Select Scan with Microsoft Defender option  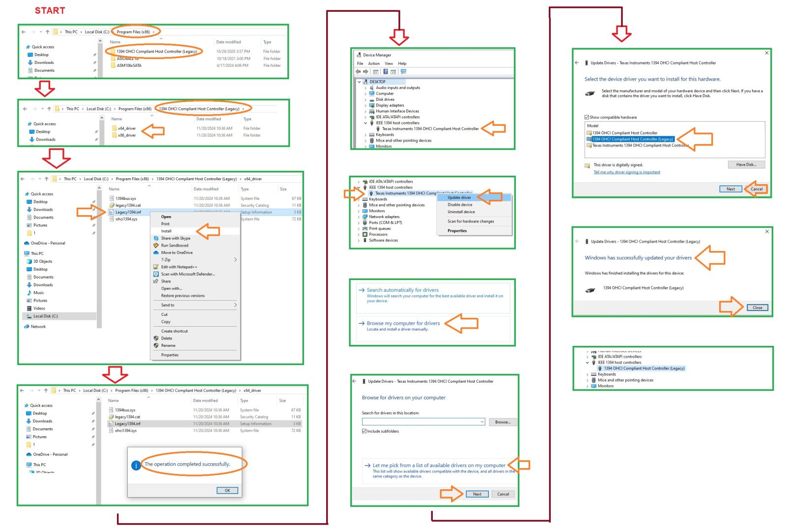[188, 274]
